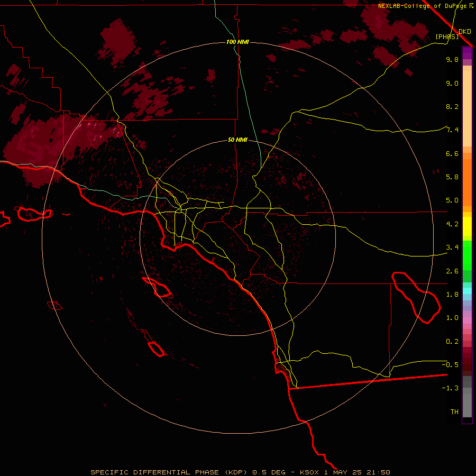The height and width of the screenshot is (476, 476).
Task: Click the 9.0 value on the color scale
Action: (452, 84)
